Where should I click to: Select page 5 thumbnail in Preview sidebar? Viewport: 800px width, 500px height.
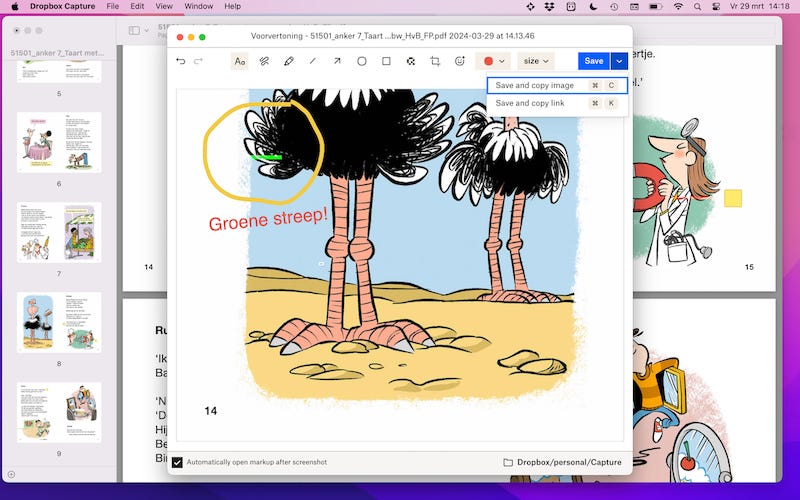(x=59, y=71)
